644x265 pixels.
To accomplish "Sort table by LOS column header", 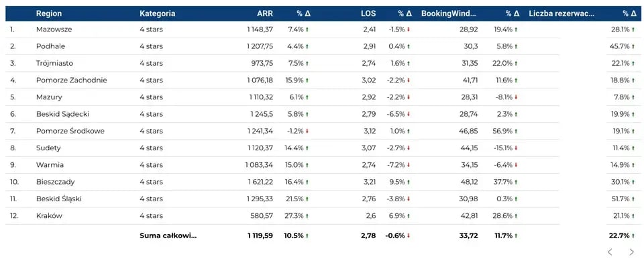I will 368,13.
